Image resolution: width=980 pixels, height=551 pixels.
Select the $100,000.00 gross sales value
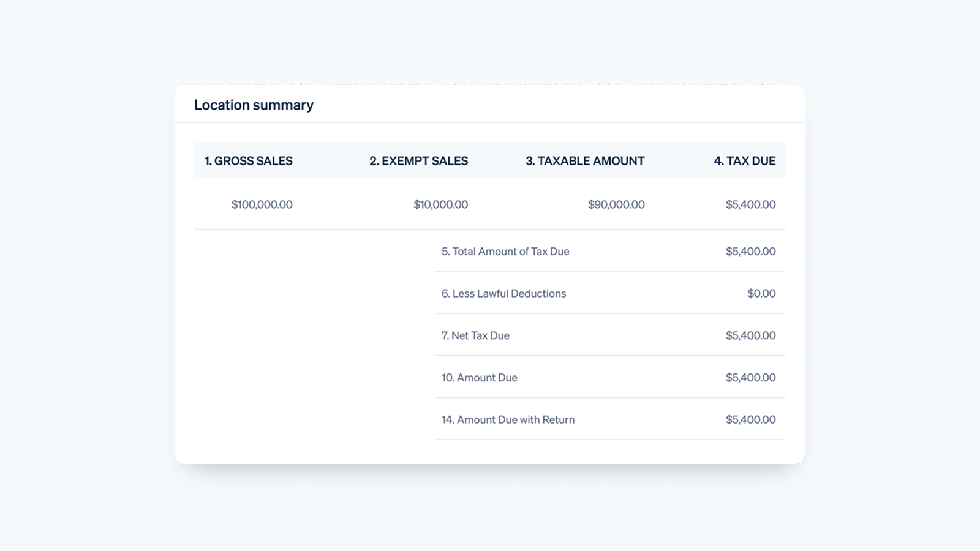tap(262, 204)
